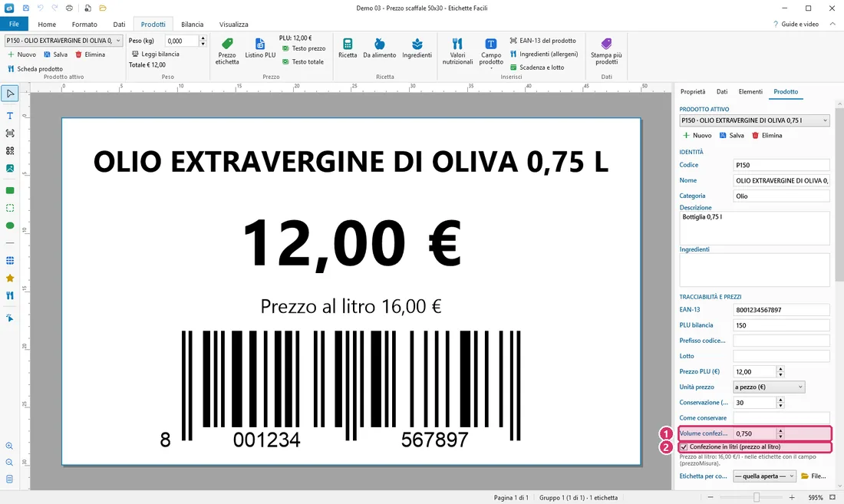The width and height of the screenshot is (844, 504).
Task: Open the Ricetta calculator tool
Action: coord(348,48)
